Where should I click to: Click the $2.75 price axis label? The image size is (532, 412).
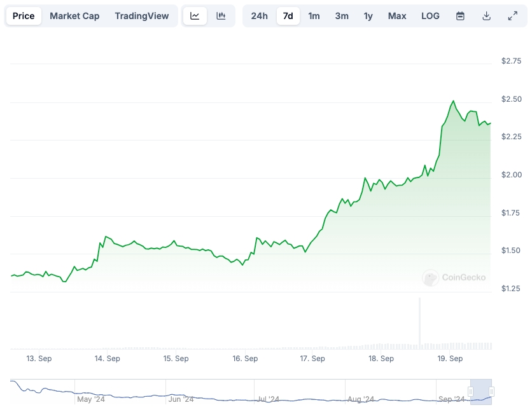tap(511, 61)
